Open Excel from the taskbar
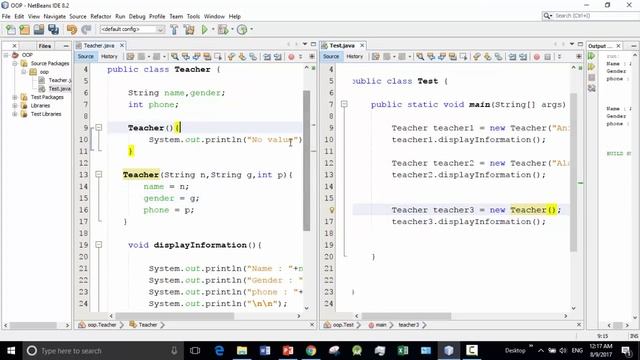 click(x=403, y=351)
